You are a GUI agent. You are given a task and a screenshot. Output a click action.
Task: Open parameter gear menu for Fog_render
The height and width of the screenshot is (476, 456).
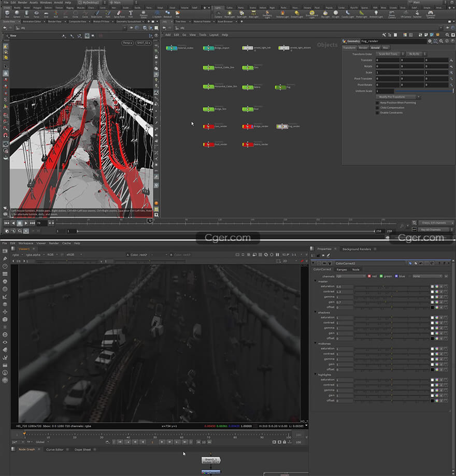[x=429, y=41]
